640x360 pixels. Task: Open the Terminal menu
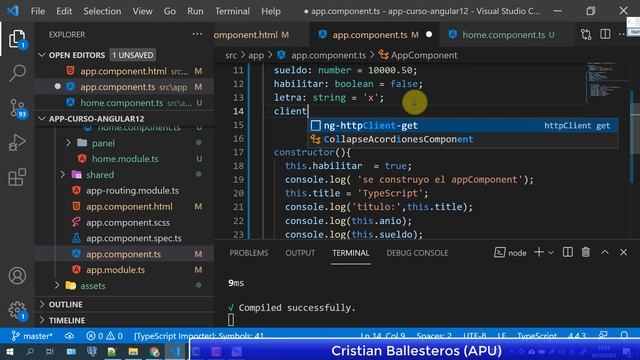point(232,11)
